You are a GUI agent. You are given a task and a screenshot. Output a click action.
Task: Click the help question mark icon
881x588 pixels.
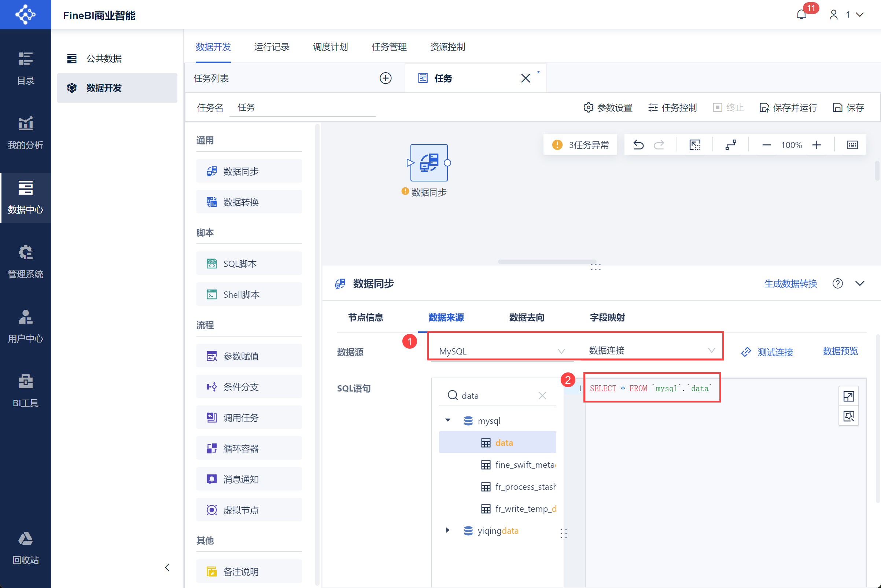pyautogui.click(x=837, y=283)
